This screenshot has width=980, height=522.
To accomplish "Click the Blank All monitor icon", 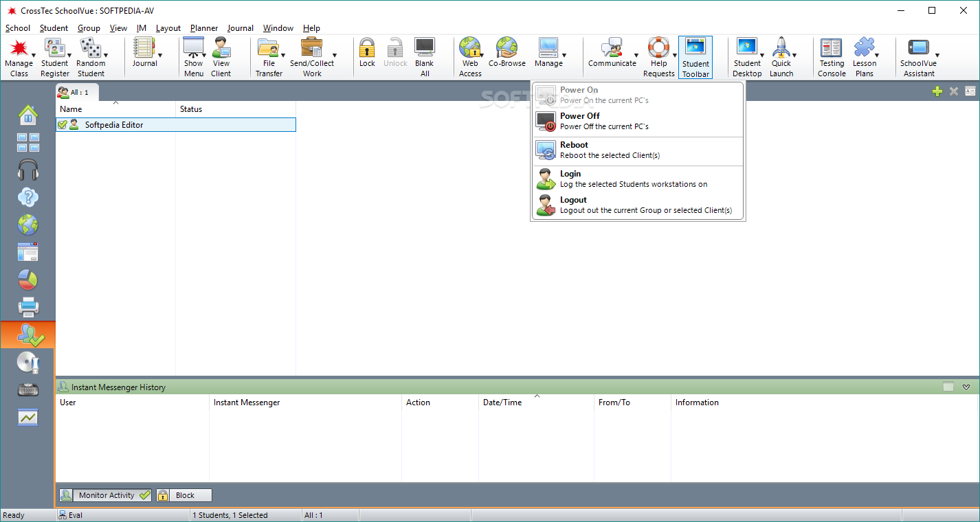I will 425,48.
